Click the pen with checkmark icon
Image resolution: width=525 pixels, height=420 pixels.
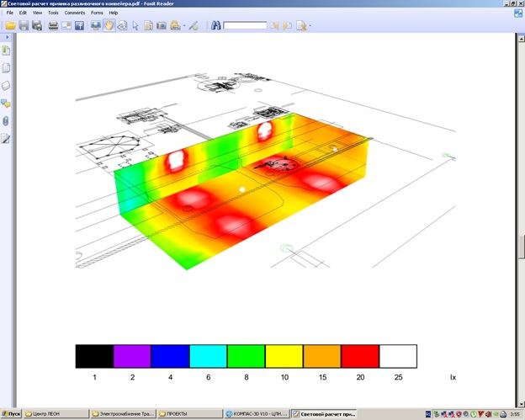(x=194, y=25)
